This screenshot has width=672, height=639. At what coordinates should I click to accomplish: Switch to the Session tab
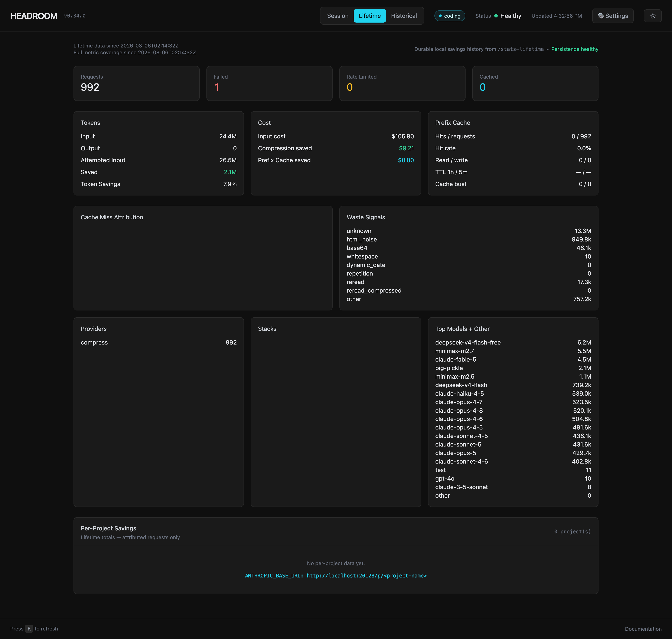click(337, 16)
